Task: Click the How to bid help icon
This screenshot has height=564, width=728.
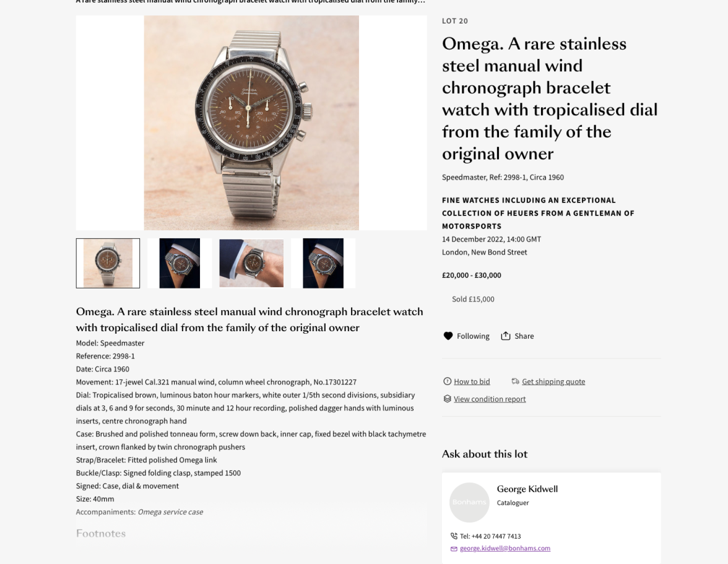Action: tap(447, 381)
